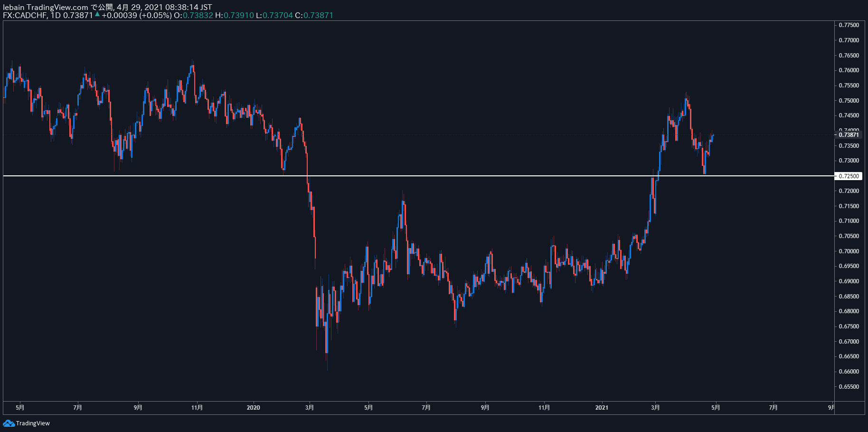Click the 0.70000 price scale label
The image size is (868, 432).
pos(849,251)
